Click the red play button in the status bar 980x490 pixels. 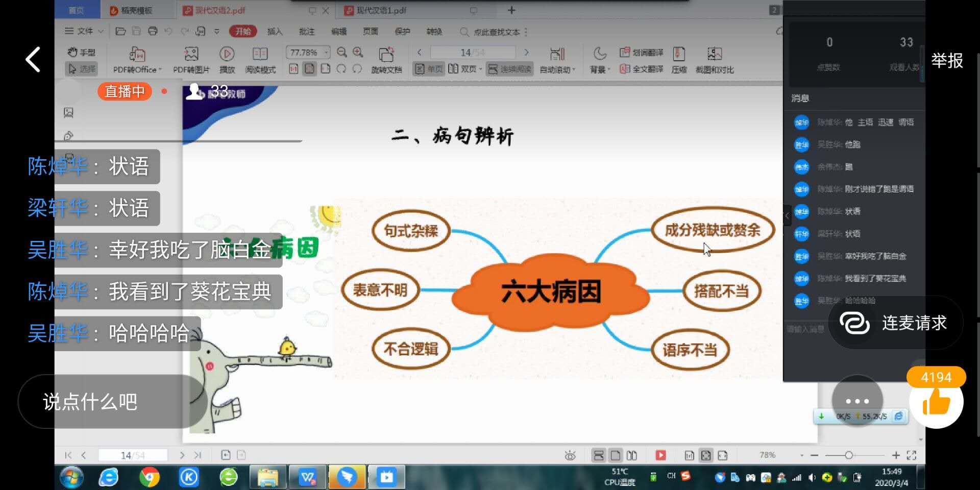pos(660,455)
